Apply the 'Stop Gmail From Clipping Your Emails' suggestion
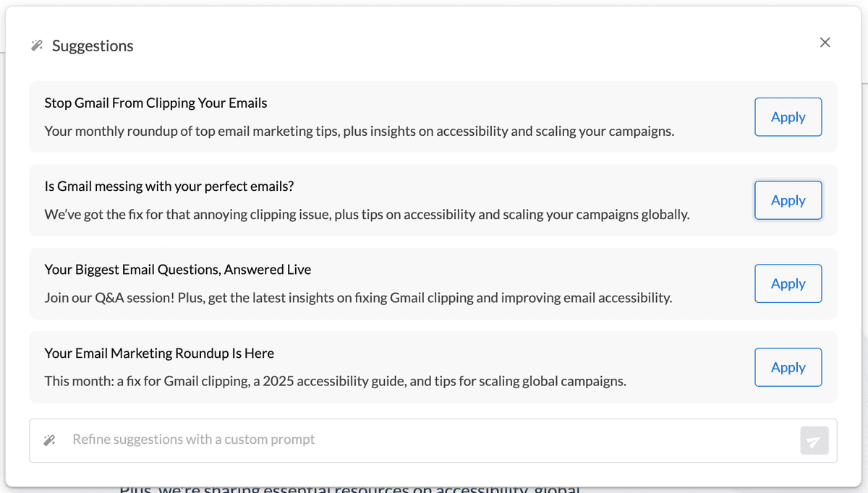868x493 pixels. pos(788,116)
